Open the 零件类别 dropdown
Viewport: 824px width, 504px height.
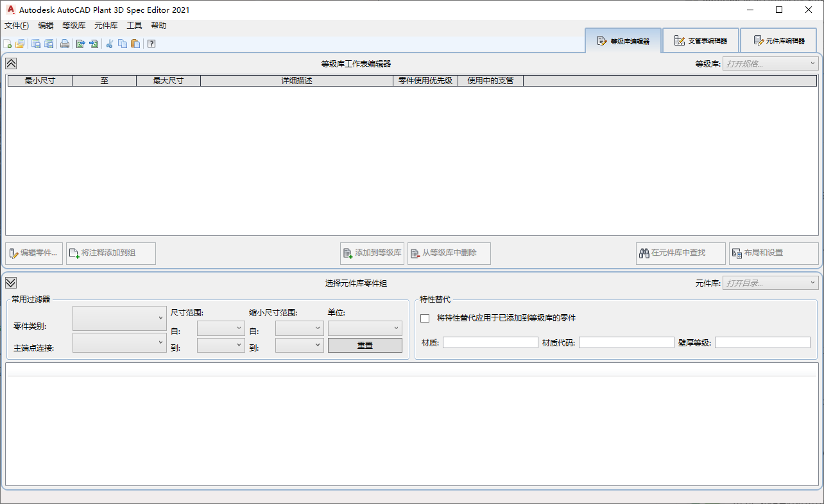tap(119, 318)
